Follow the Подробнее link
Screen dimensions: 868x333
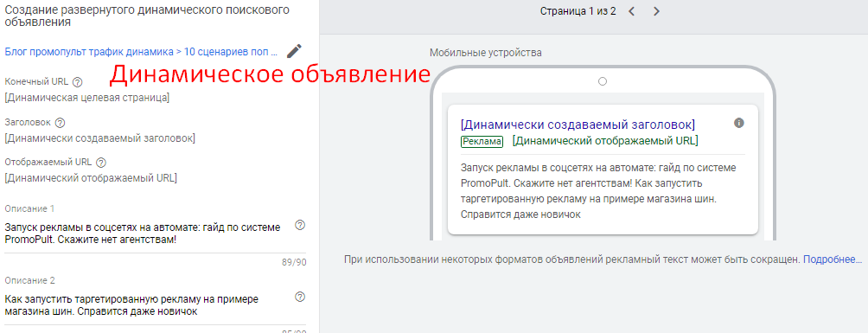(833, 259)
